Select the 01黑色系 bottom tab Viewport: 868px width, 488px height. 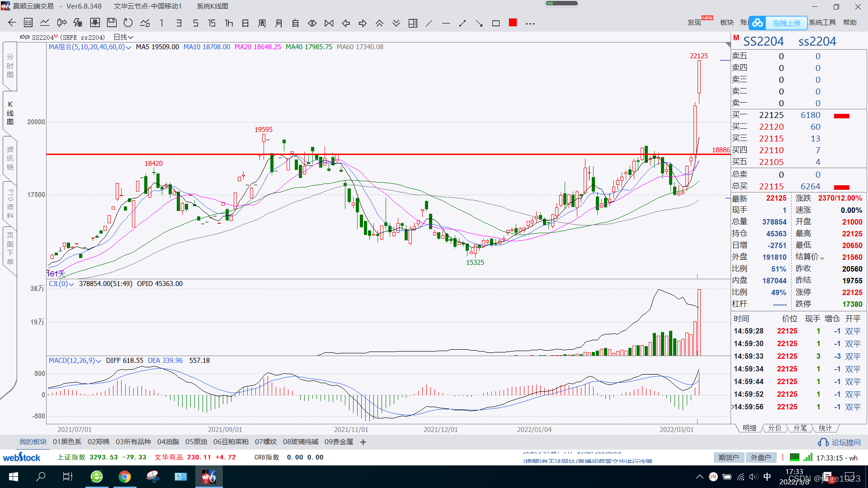(x=67, y=442)
